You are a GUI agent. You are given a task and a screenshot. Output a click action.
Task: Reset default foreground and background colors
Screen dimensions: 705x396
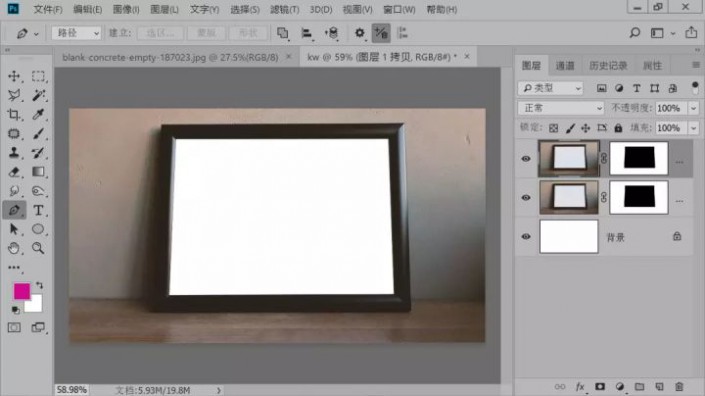15,310
